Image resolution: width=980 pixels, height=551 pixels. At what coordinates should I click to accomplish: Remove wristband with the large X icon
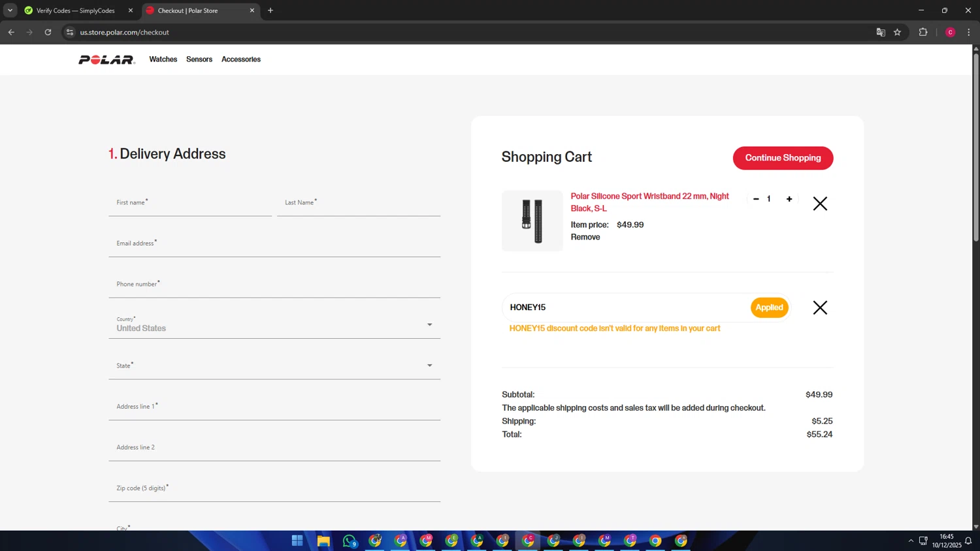[x=820, y=204]
